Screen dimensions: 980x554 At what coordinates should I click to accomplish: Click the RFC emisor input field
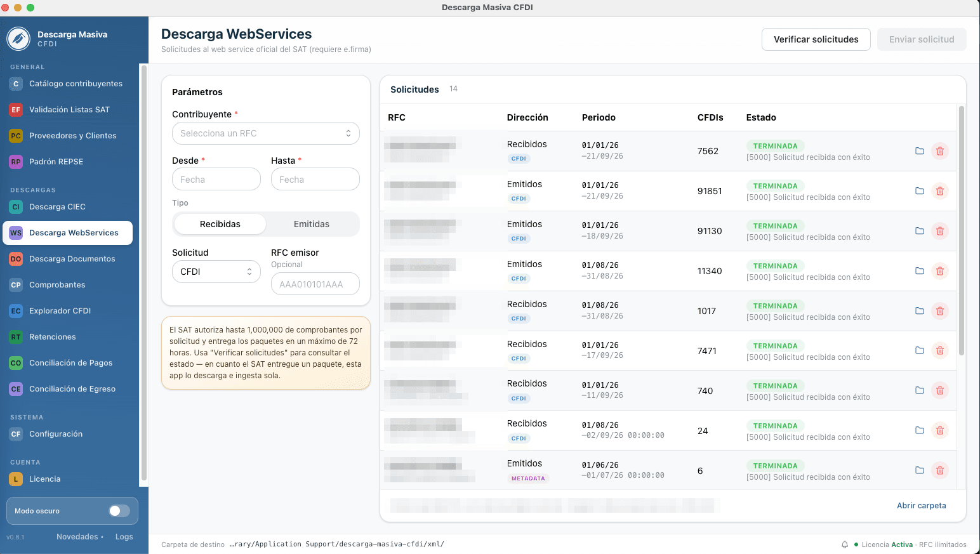tap(315, 284)
